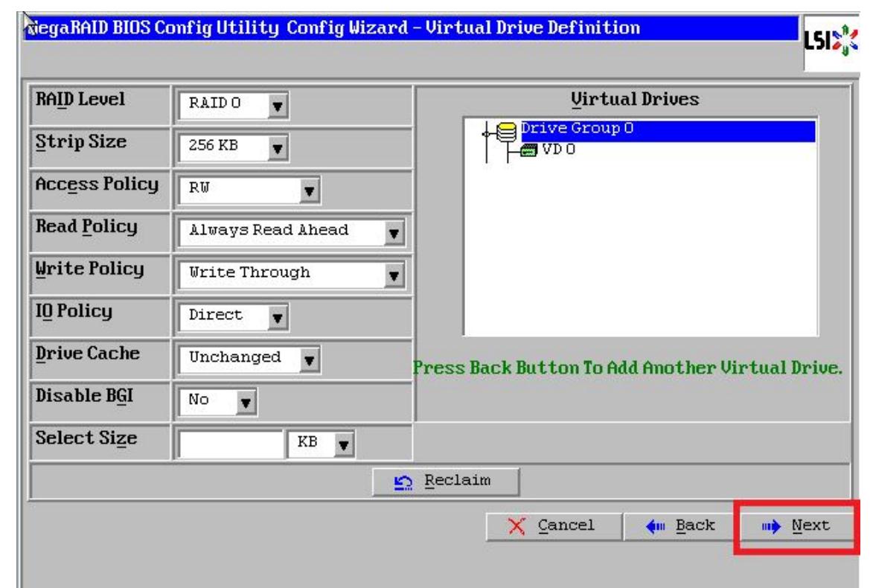Click the Access Policy label
The height and width of the screenshot is (588, 873).
[97, 185]
